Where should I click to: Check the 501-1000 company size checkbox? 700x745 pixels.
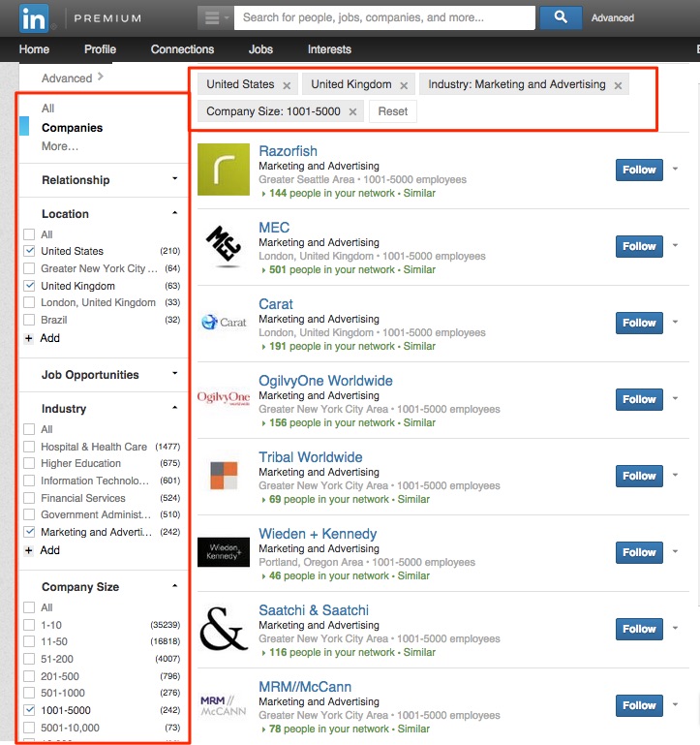(29, 693)
